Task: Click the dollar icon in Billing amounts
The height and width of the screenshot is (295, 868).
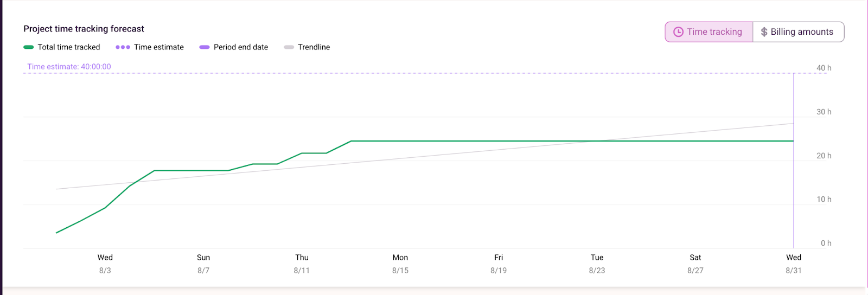Action: [764, 32]
